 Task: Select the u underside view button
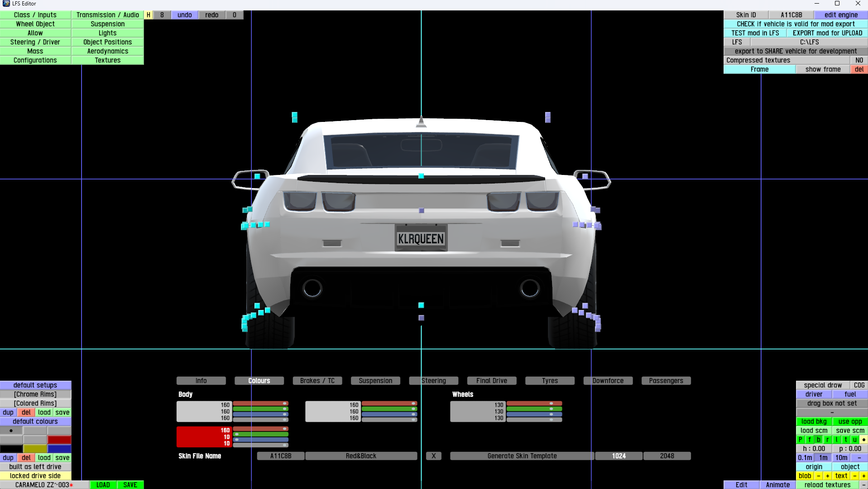855,440
